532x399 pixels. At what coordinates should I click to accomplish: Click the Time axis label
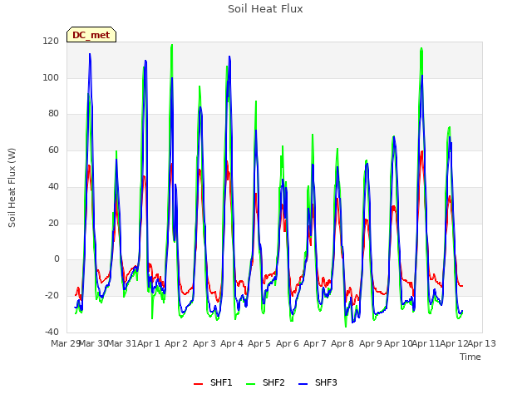470,357
